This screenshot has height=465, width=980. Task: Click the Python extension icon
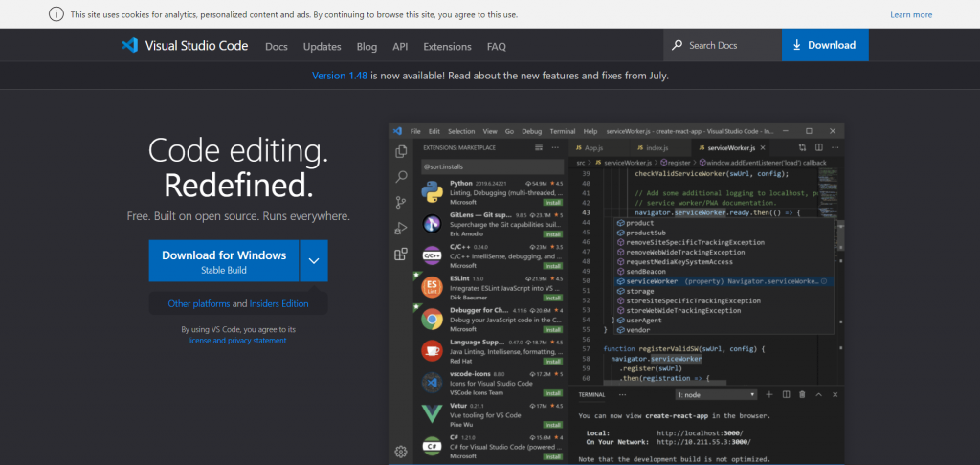click(432, 192)
